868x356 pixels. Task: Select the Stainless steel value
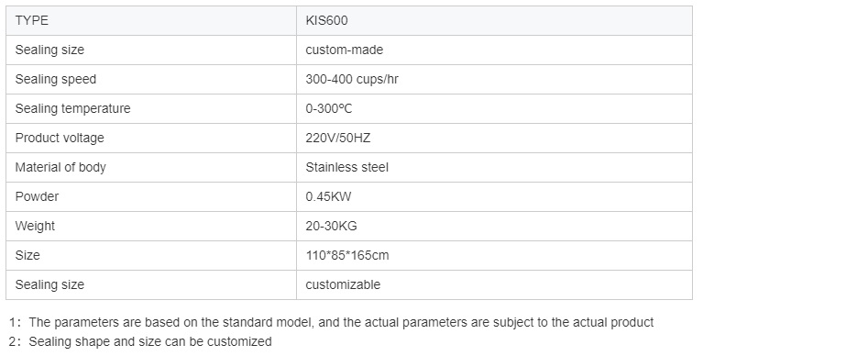click(x=347, y=168)
